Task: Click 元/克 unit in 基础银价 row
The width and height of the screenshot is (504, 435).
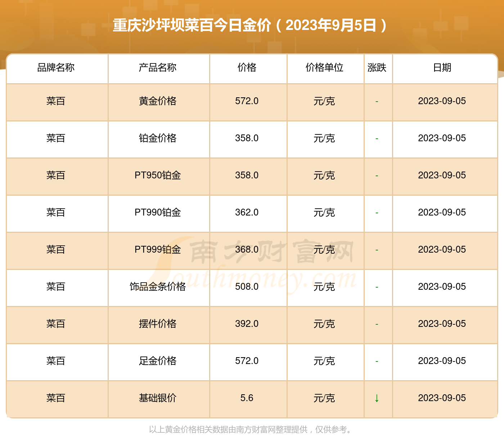Action: pos(324,398)
